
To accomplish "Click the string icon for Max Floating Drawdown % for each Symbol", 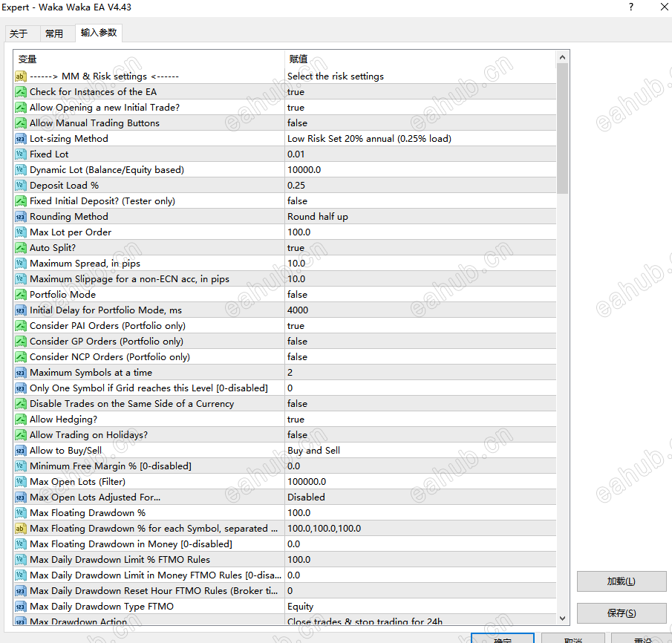I will tap(21, 529).
